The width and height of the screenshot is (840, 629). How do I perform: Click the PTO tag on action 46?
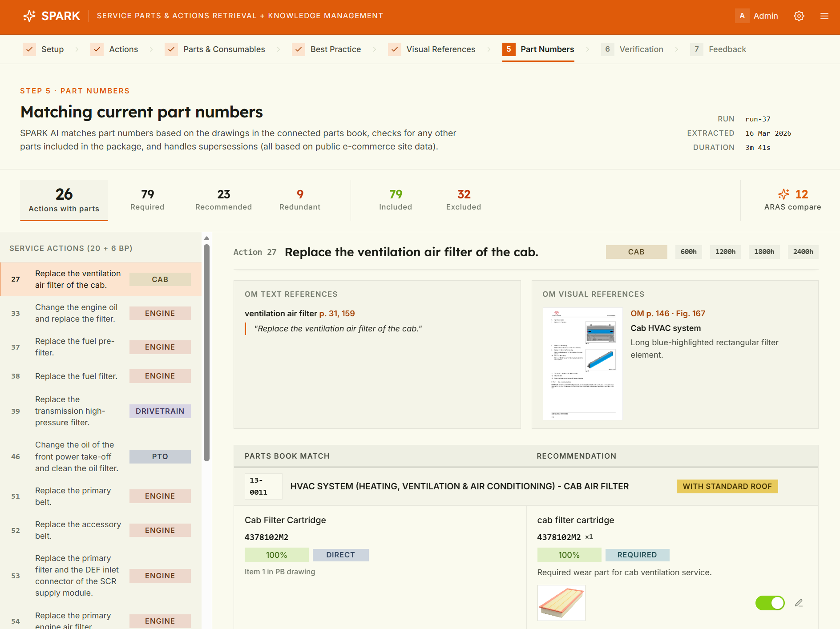click(x=160, y=456)
